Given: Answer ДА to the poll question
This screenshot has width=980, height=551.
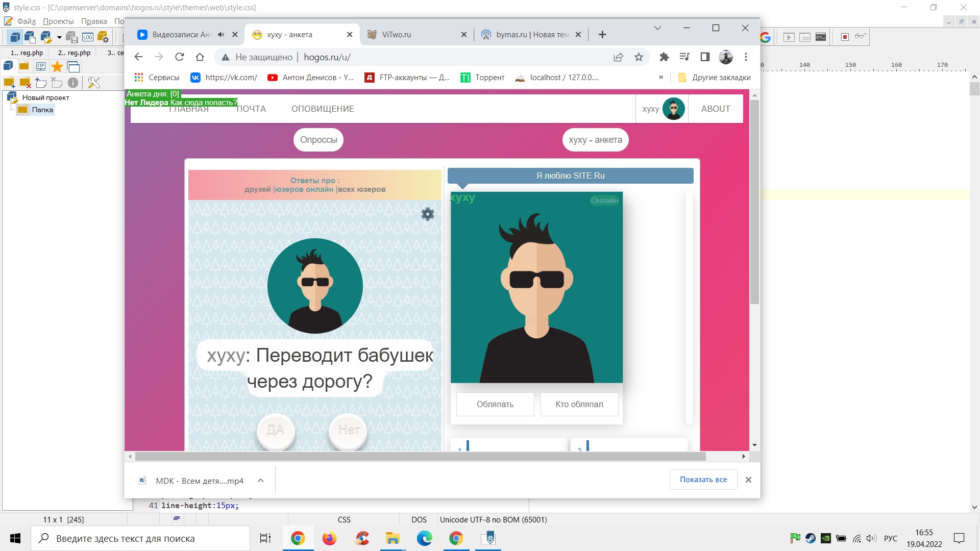Looking at the screenshot, I should point(276,431).
